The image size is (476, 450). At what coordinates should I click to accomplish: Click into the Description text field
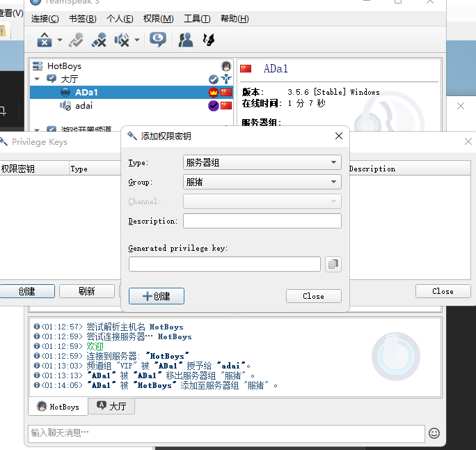[x=262, y=221]
